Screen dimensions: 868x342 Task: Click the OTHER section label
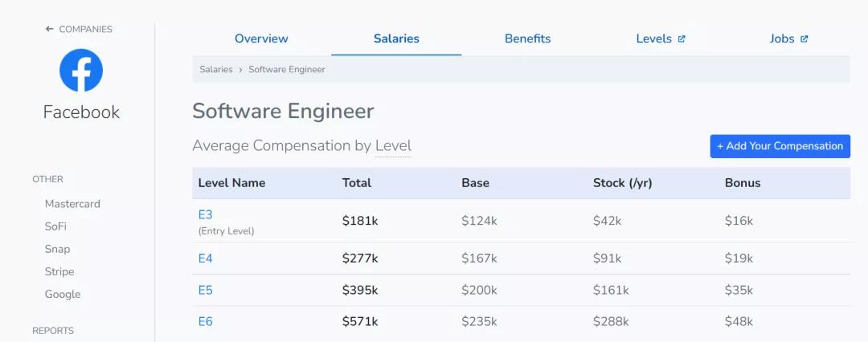click(x=47, y=179)
